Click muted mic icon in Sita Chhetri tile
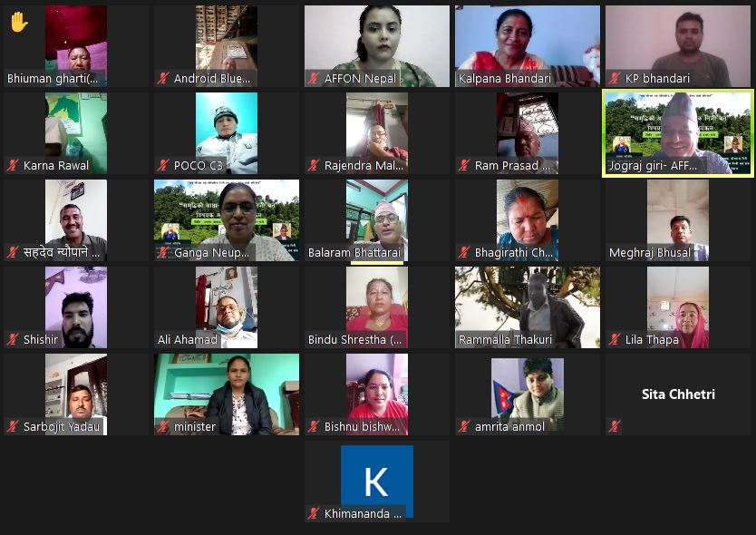Viewport: 756px width, 535px height. pyautogui.click(x=615, y=426)
